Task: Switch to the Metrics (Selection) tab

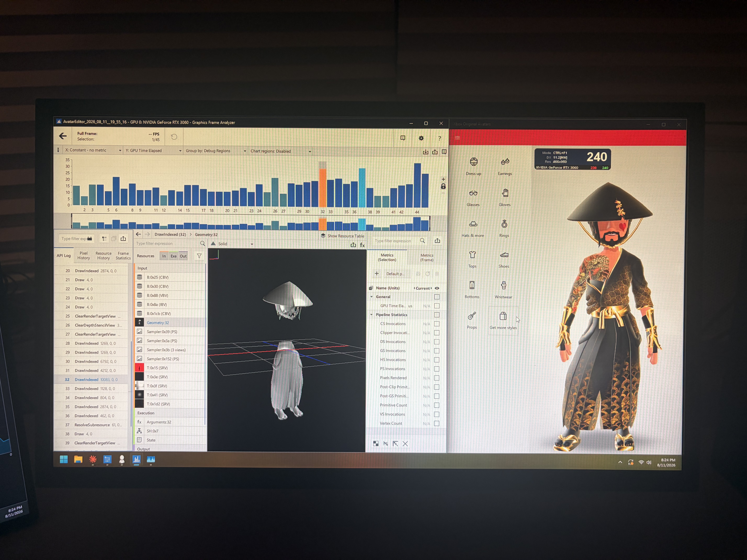Action: click(387, 258)
